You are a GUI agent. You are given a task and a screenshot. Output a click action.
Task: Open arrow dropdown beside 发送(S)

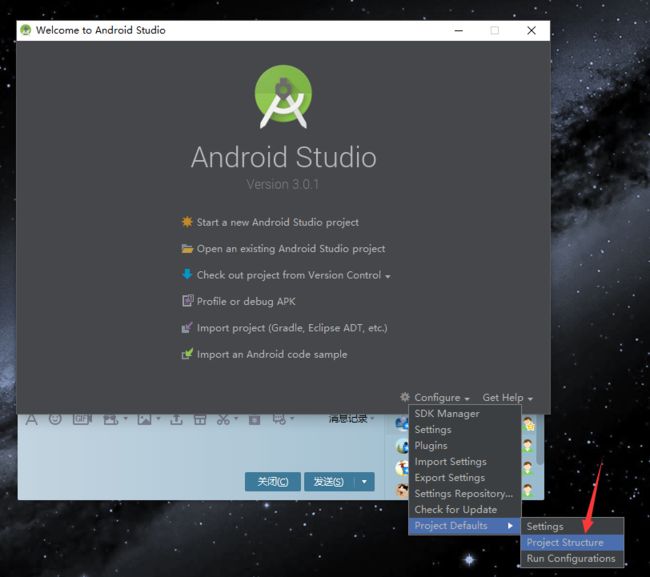364,482
